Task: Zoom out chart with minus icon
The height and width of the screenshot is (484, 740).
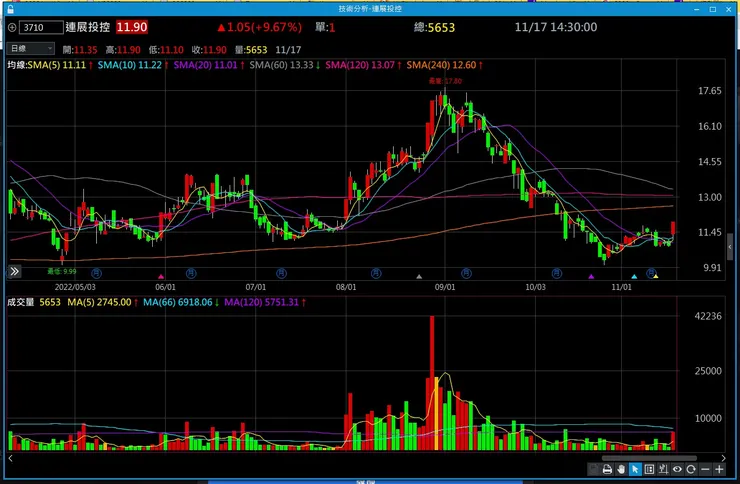Action: (x=706, y=469)
